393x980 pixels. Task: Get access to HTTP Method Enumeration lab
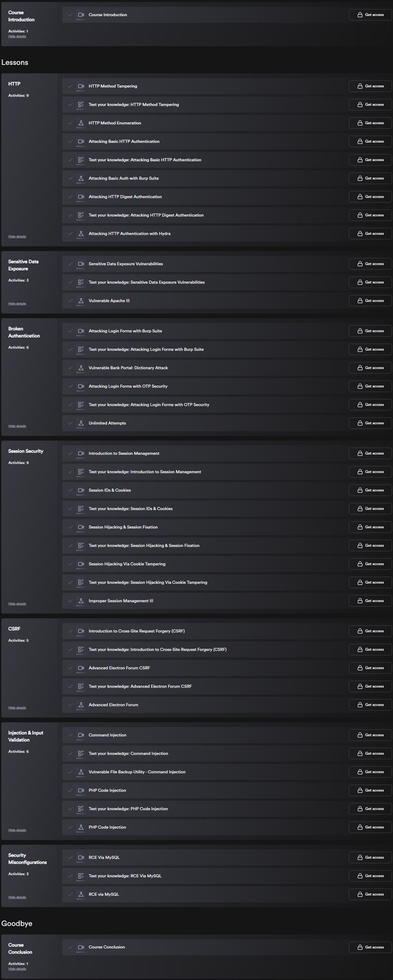pyautogui.click(x=370, y=123)
